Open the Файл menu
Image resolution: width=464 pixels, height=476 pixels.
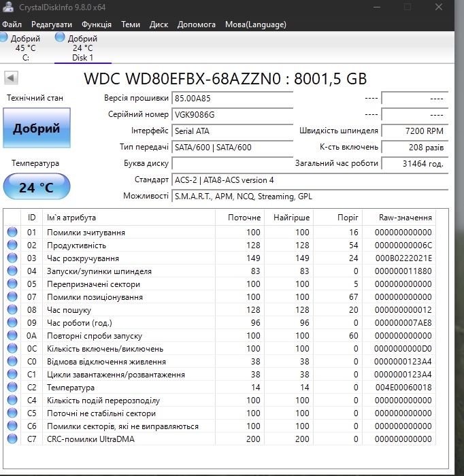click(x=12, y=24)
